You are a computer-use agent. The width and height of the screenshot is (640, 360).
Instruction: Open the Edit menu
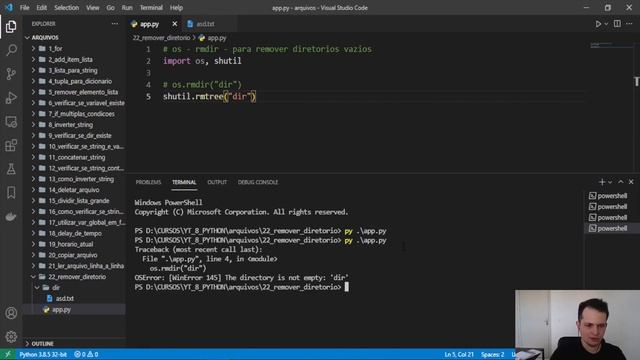[x=41, y=8]
